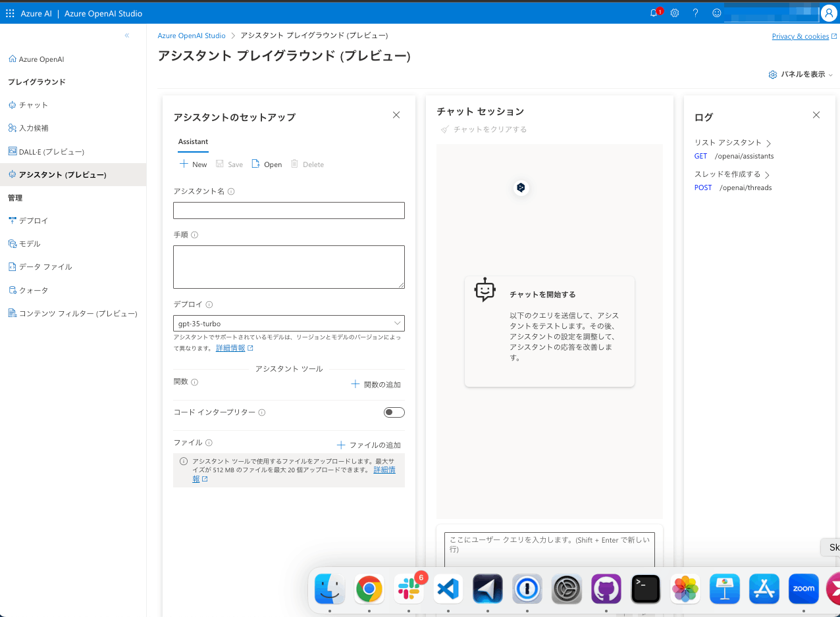
Task: Open the Privacy & cookies link
Action: pos(804,36)
